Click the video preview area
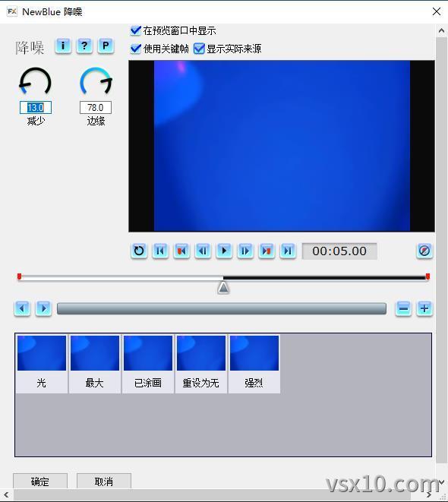This screenshot has height=502, width=448. click(x=282, y=146)
